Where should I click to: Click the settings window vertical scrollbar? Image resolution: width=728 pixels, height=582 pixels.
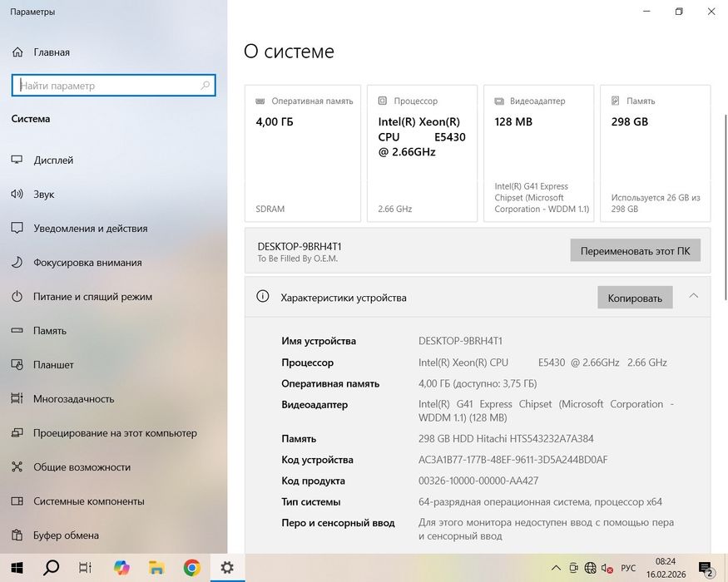(726, 206)
